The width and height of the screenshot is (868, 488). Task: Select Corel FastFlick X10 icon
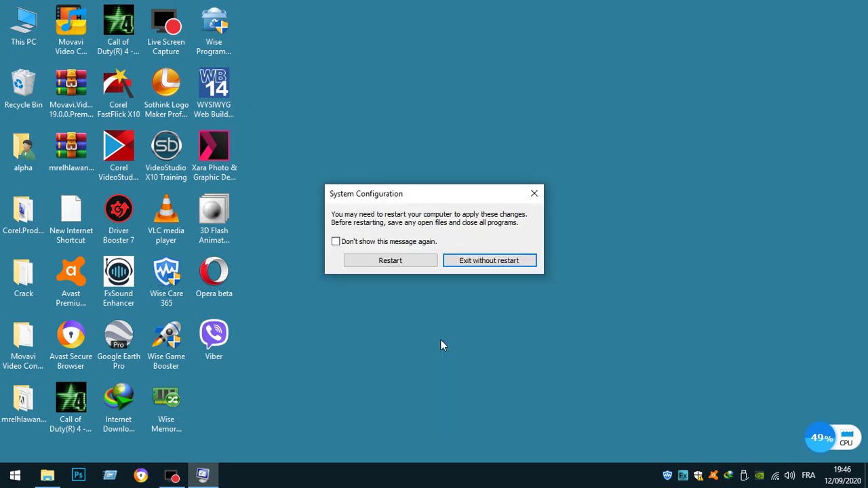tap(119, 94)
